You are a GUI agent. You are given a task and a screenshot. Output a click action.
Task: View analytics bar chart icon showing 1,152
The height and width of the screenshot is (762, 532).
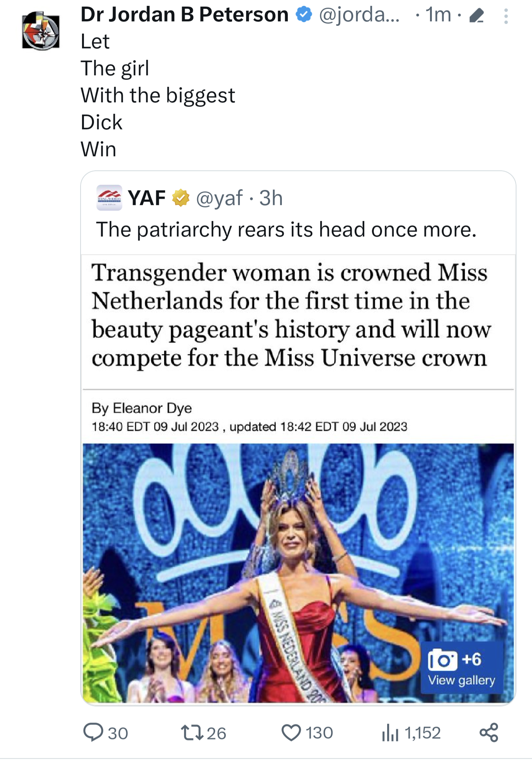[x=390, y=732]
